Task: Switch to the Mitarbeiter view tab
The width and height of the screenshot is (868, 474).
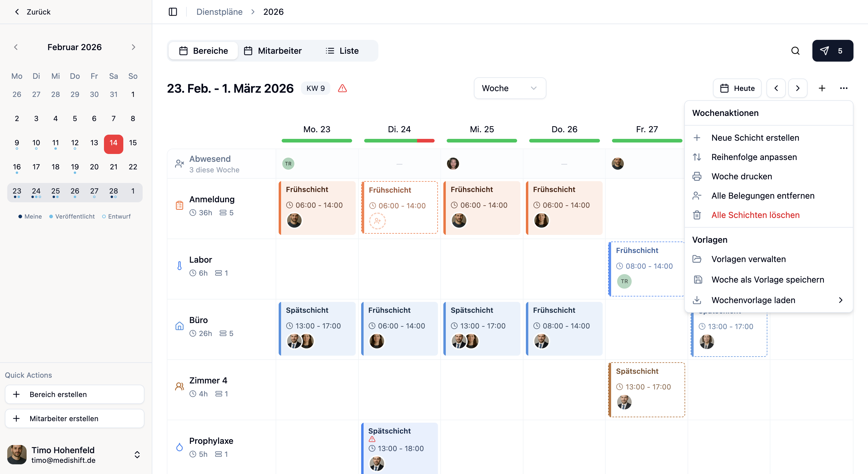Action: [273, 51]
